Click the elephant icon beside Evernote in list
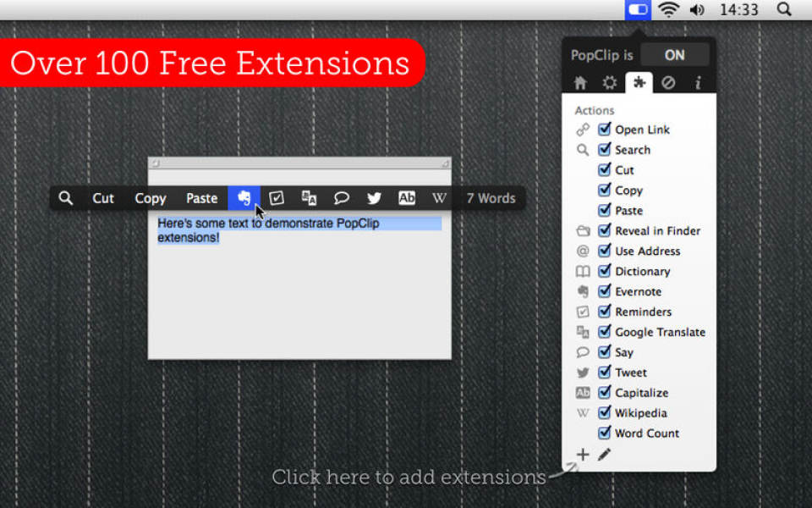This screenshot has width=812, height=508. [x=583, y=291]
